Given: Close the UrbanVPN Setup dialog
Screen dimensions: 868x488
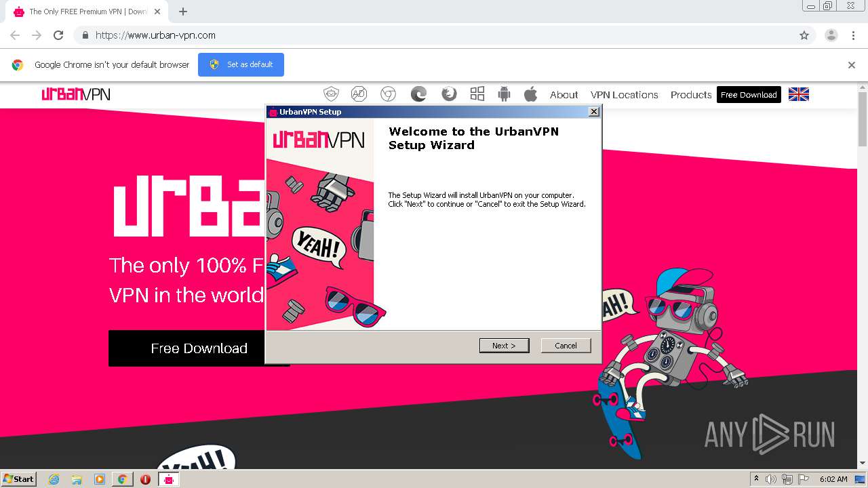Looking at the screenshot, I should tap(594, 112).
